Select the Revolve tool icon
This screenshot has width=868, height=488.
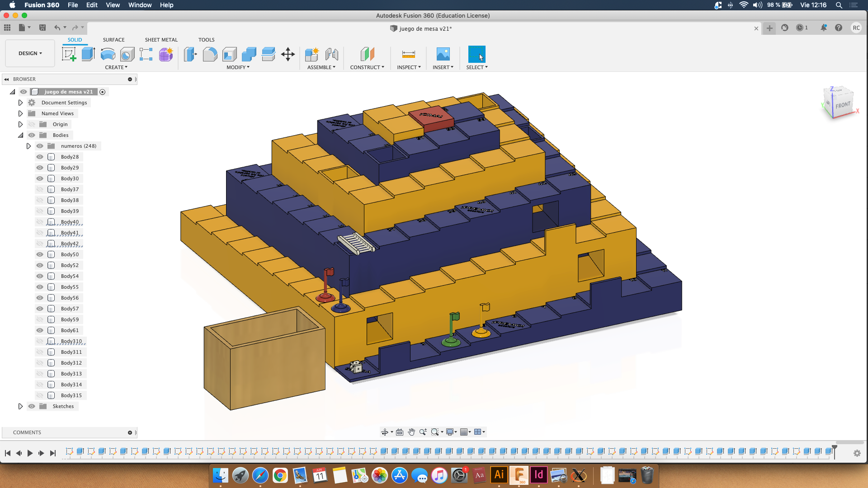coord(108,54)
